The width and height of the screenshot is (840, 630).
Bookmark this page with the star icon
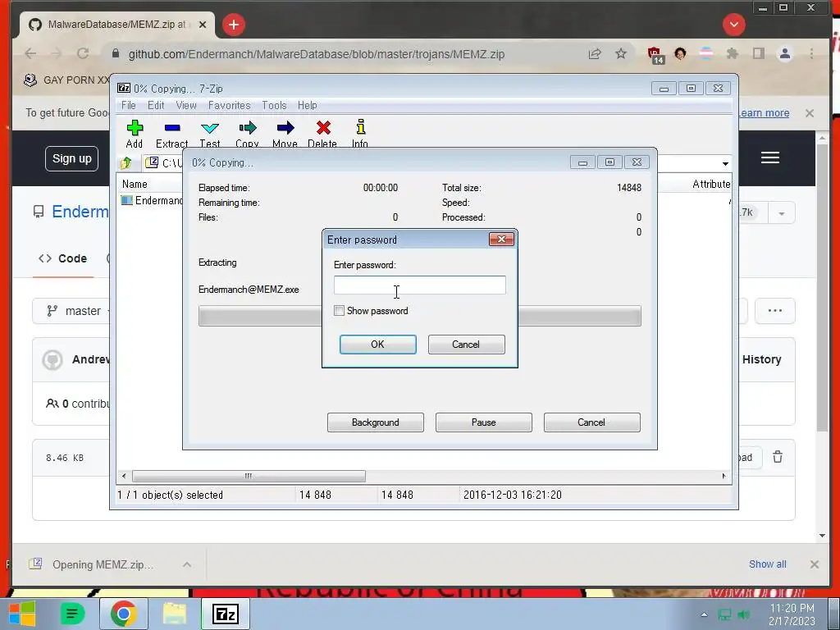click(620, 53)
